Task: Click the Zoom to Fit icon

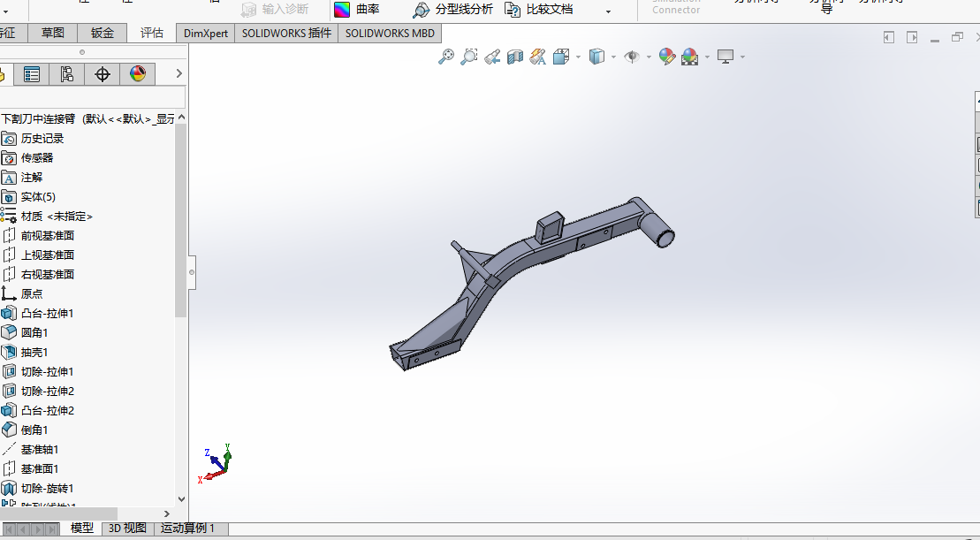Action: click(445, 57)
